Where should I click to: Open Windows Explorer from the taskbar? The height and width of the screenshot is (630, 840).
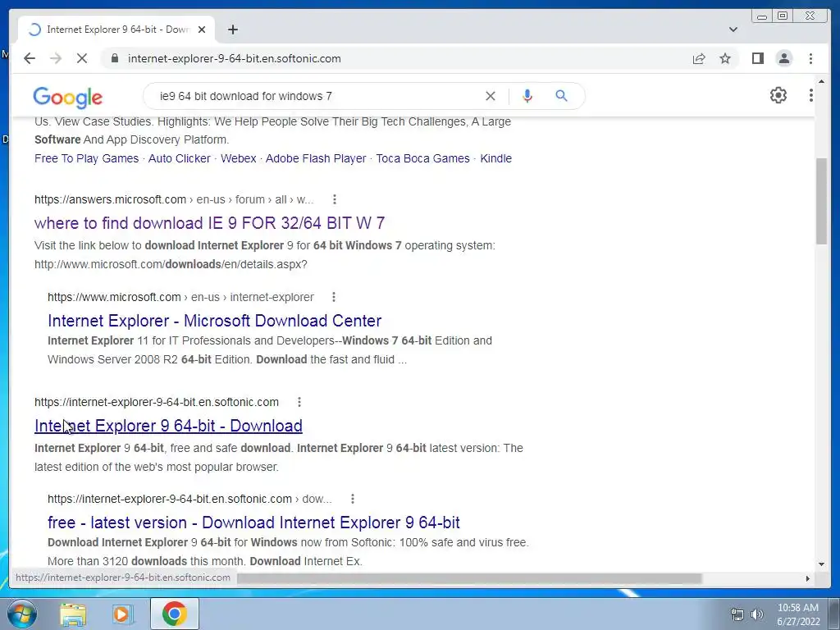point(73,614)
